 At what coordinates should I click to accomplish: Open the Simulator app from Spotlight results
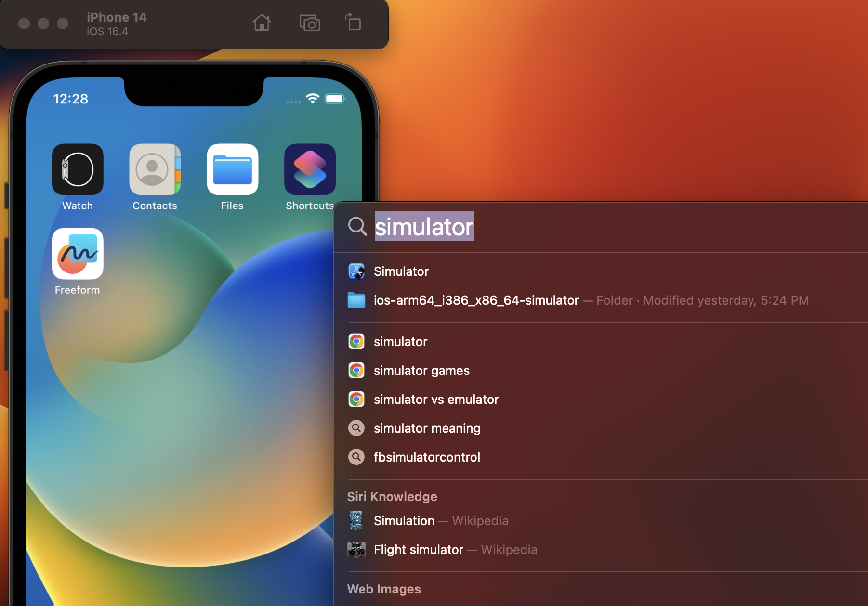(x=401, y=271)
